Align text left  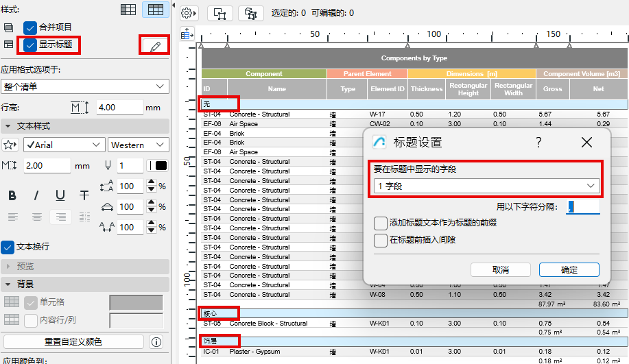(13, 217)
